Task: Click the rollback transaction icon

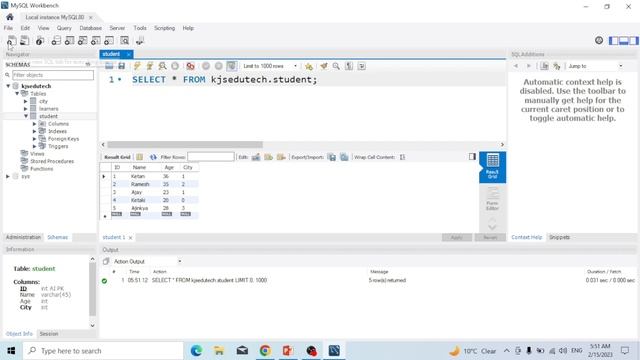Action: pyautogui.click(x=218, y=66)
